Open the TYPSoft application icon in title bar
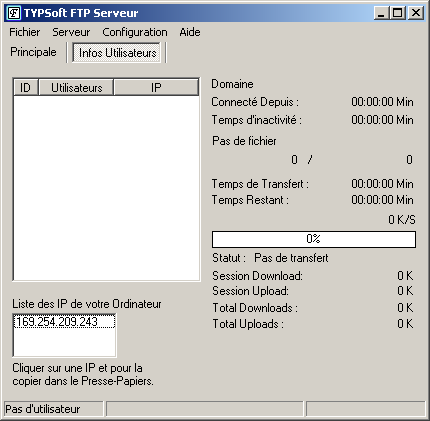The width and height of the screenshot is (430, 421). [14, 13]
